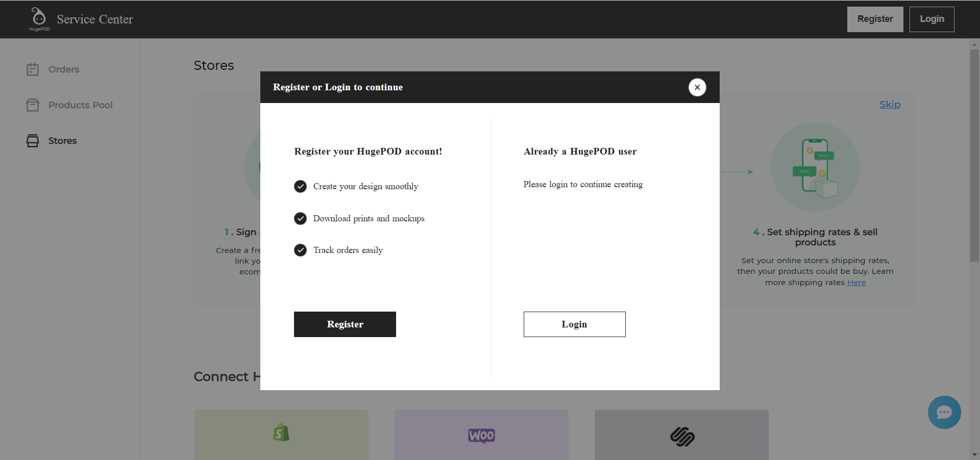
Task: Click the shipping rates illustration circle
Action: click(x=815, y=167)
